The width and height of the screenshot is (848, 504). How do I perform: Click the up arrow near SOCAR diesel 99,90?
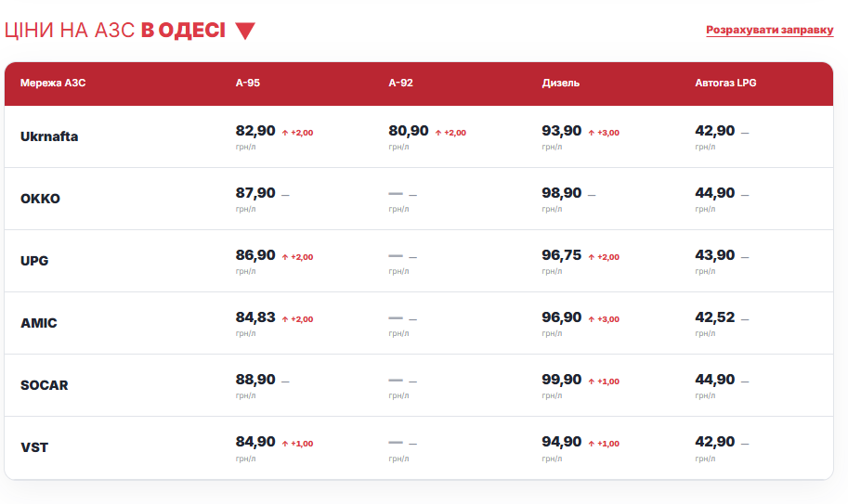coord(591,381)
